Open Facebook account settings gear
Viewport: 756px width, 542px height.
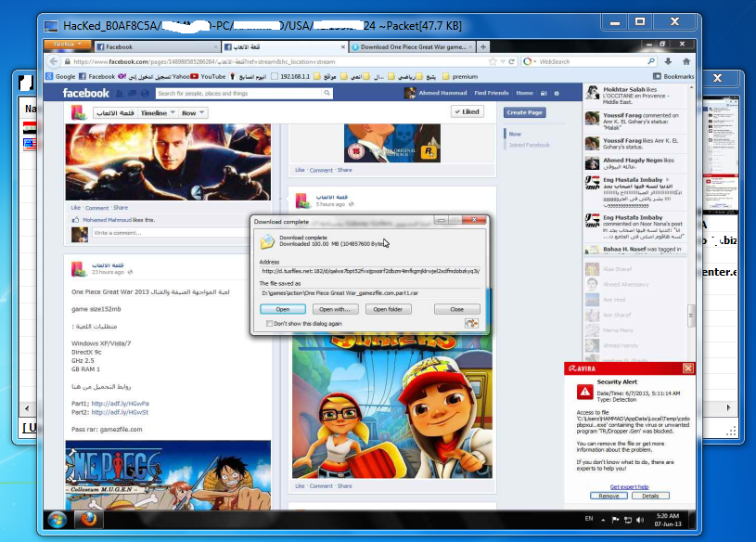pos(557,93)
